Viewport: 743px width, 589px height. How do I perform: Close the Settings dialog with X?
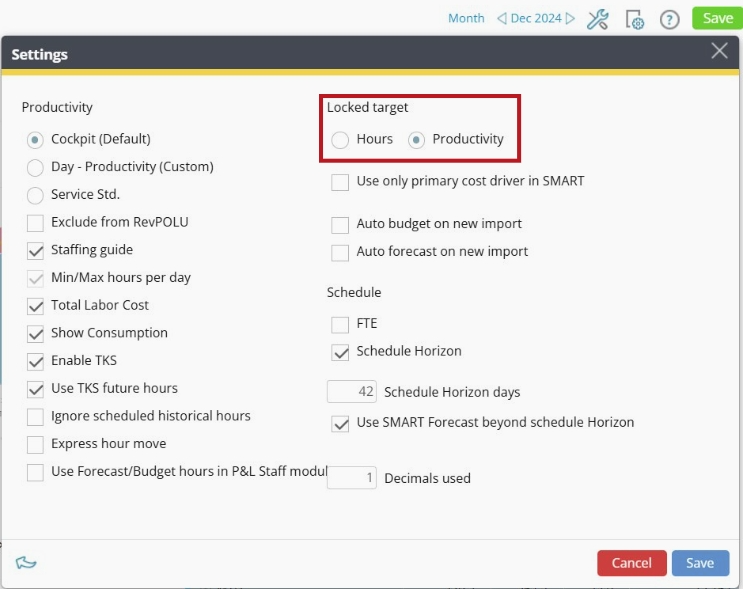point(719,51)
